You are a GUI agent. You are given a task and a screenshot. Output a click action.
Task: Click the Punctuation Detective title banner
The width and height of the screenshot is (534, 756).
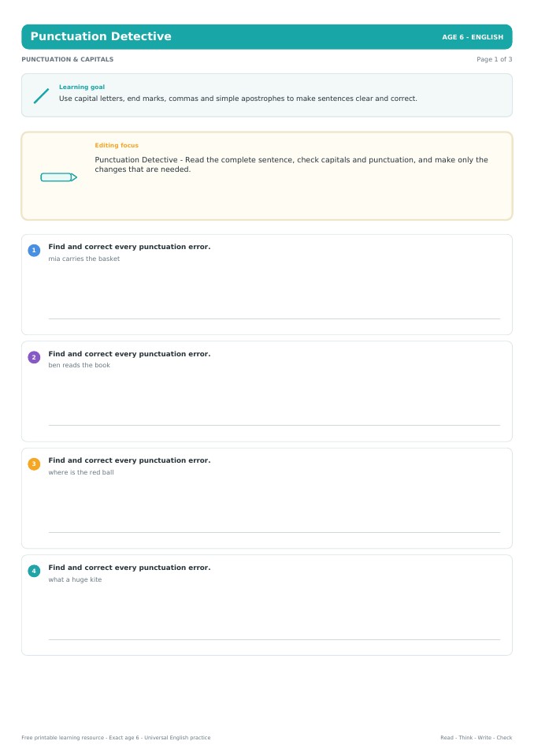[x=267, y=36]
